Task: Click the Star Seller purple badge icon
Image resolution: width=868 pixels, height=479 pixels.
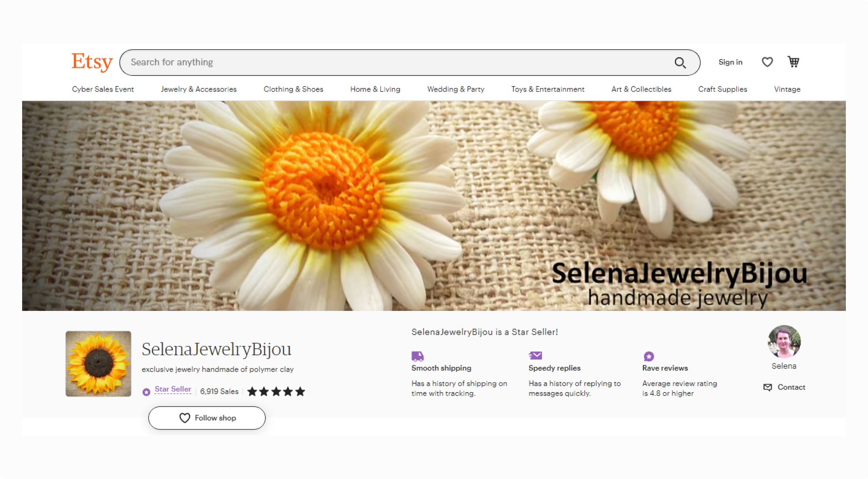Action: (147, 392)
